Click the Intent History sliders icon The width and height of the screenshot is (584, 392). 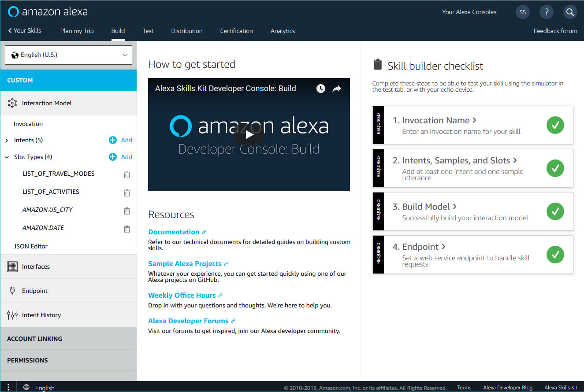12,315
